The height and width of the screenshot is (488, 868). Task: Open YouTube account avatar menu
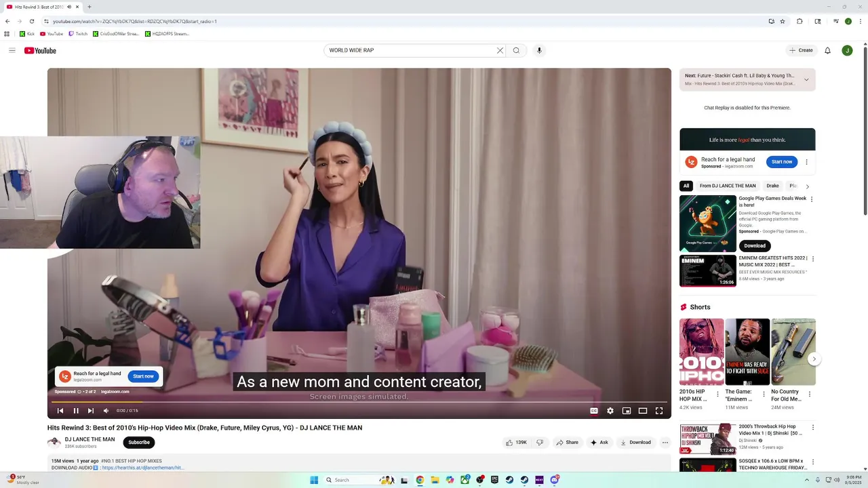coord(847,50)
